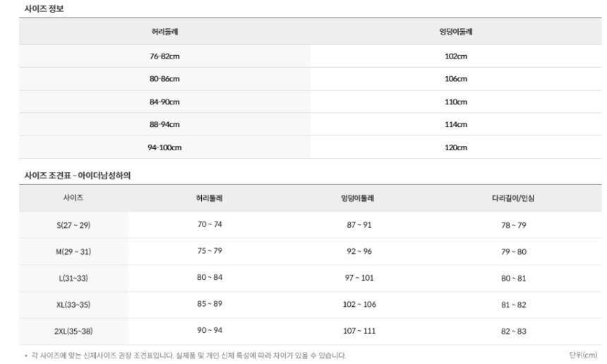The height and width of the screenshot is (364, 607).
Task: Choose the XL(33~35) size label
Action: tap(73, 305)
